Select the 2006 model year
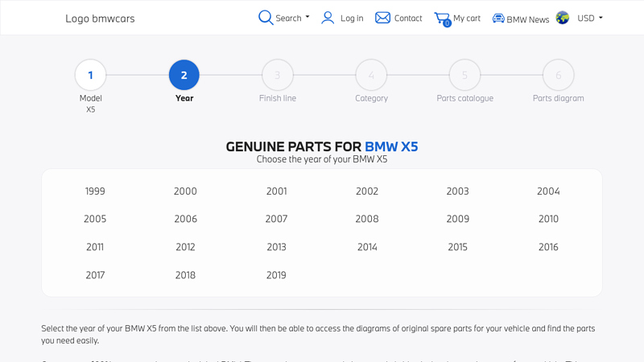644x362 pixels. click(x=186, y=219)
